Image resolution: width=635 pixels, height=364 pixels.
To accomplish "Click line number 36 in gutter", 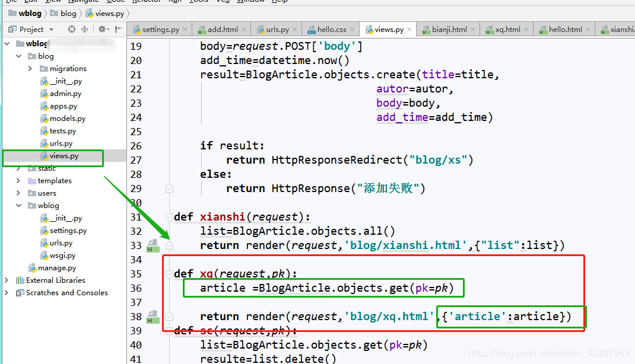I will [x=136, y=288].
